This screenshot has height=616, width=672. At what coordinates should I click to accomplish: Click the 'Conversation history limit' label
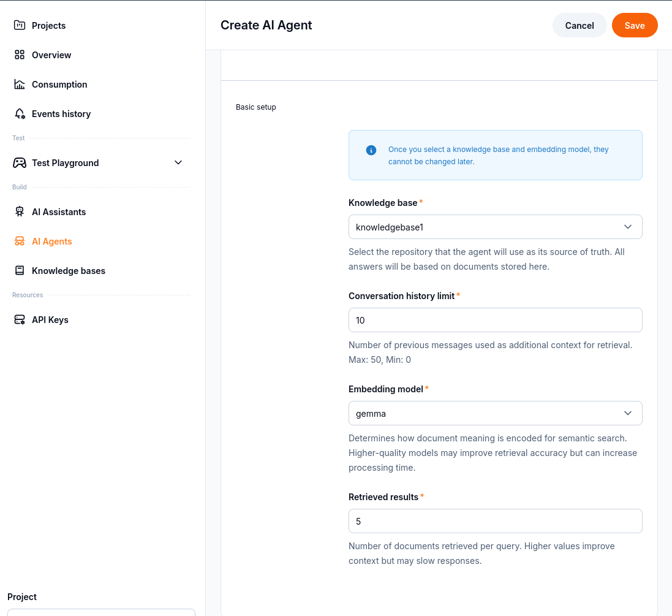(x=402, y=296)
